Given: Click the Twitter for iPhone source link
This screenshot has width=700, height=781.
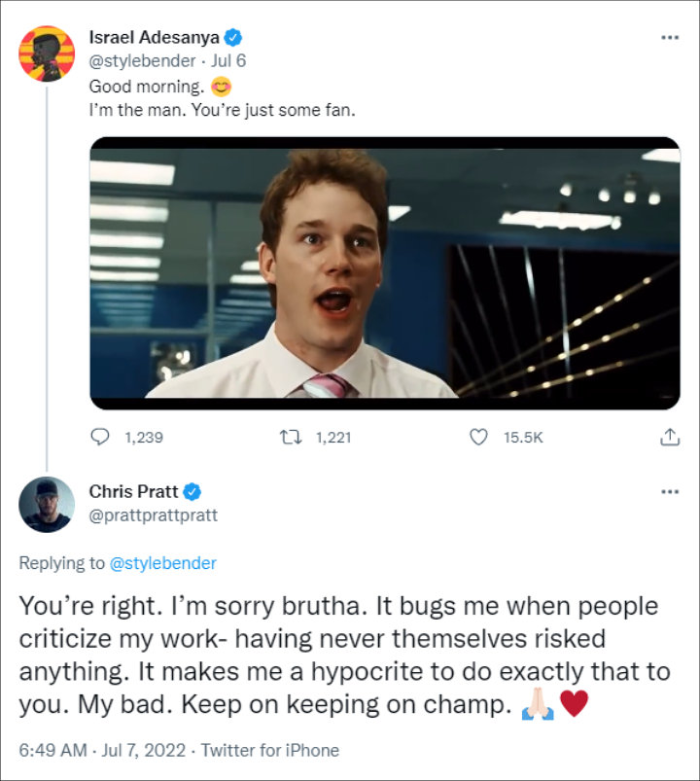Looking at the screenshot, I should (x=270, y=750).
